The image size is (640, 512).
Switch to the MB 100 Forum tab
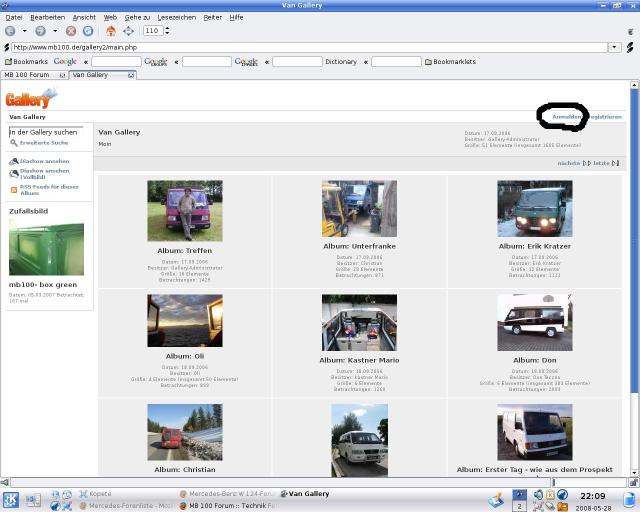pos(27,75)
